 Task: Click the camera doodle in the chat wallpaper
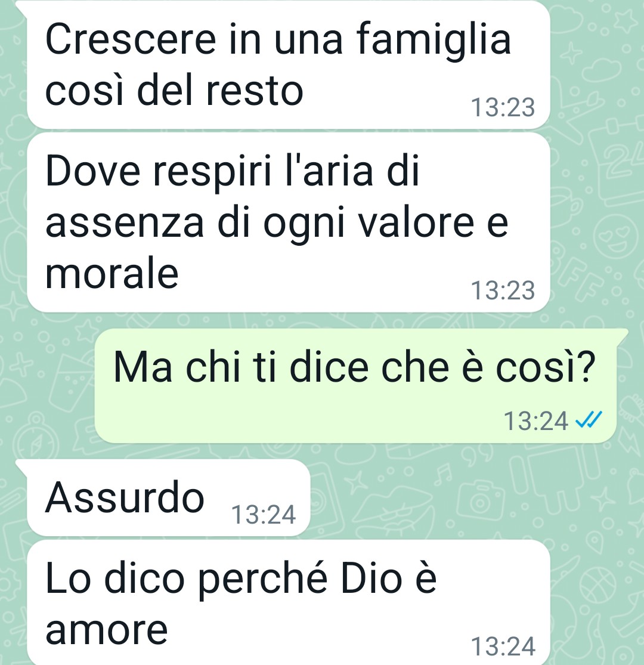coord(481,499)
